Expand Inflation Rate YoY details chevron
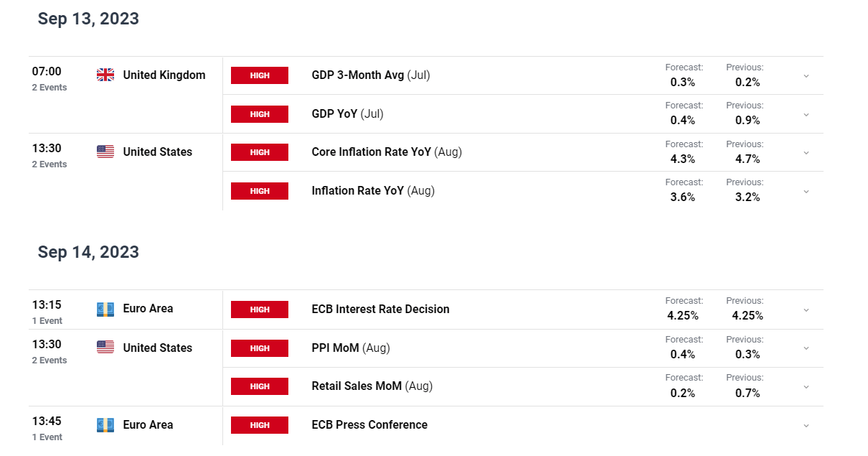 [806, 191]
